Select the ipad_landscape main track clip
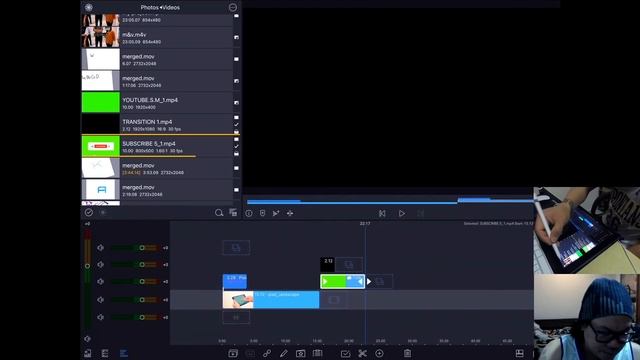 (x=271, y=300)
